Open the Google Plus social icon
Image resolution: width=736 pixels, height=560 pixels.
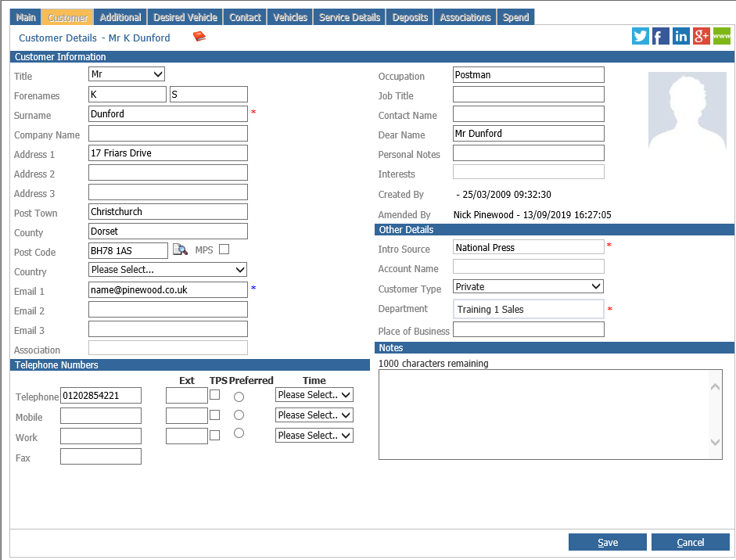[702, 36]
